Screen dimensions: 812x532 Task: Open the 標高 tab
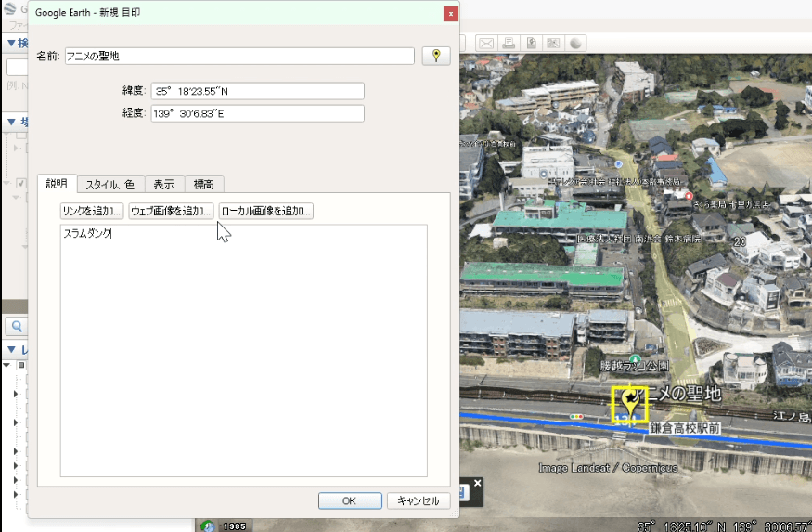click(204, 185)
